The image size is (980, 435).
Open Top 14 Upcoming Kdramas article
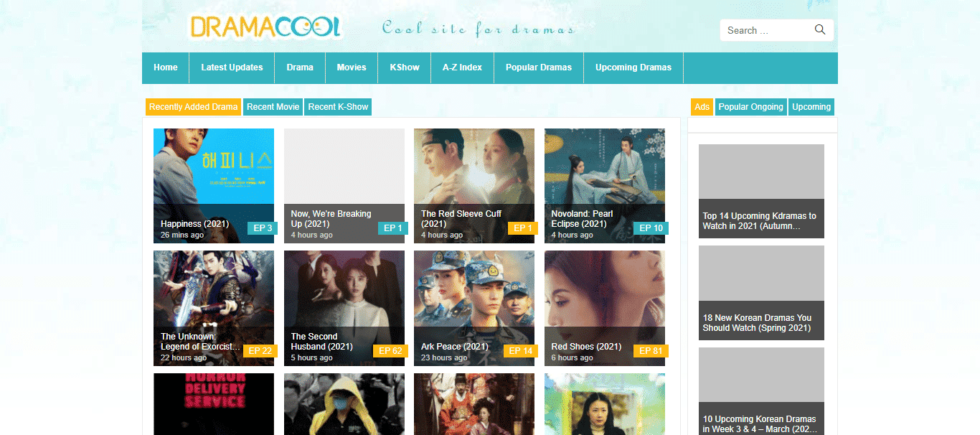click(761, 191)
